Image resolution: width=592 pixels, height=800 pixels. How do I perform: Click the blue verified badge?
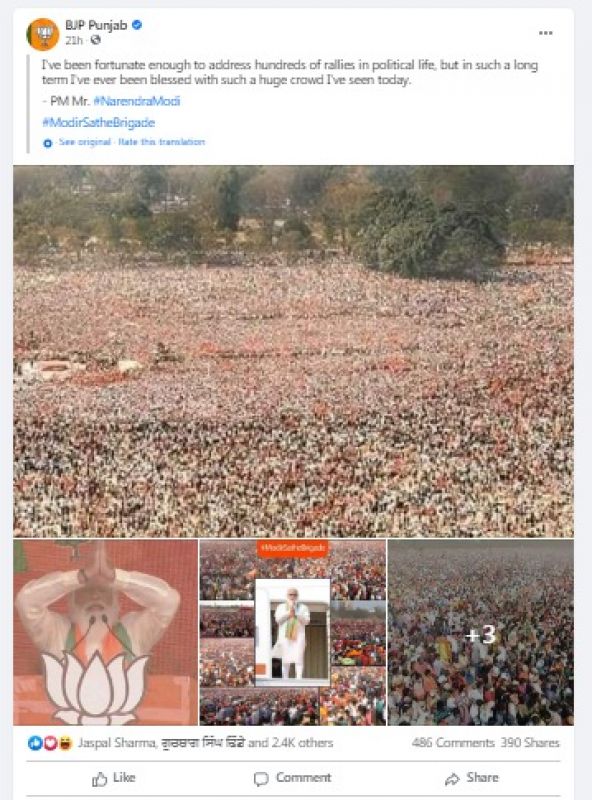click(x=137, y=24)
